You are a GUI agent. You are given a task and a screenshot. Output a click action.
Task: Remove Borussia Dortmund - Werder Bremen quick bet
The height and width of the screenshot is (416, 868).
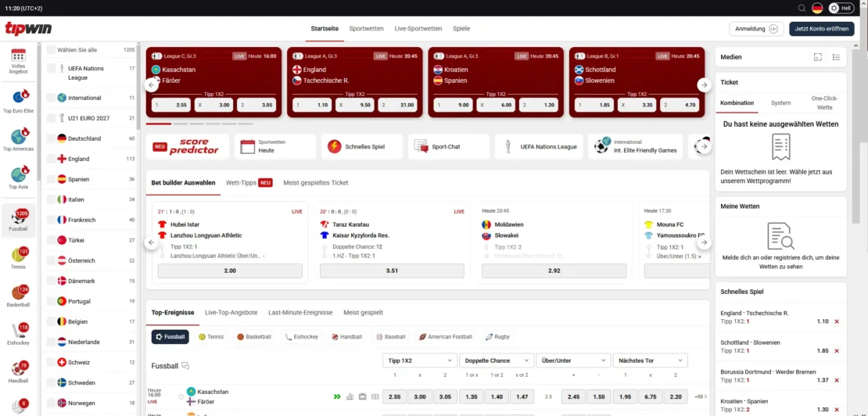[x=837, y=380]
